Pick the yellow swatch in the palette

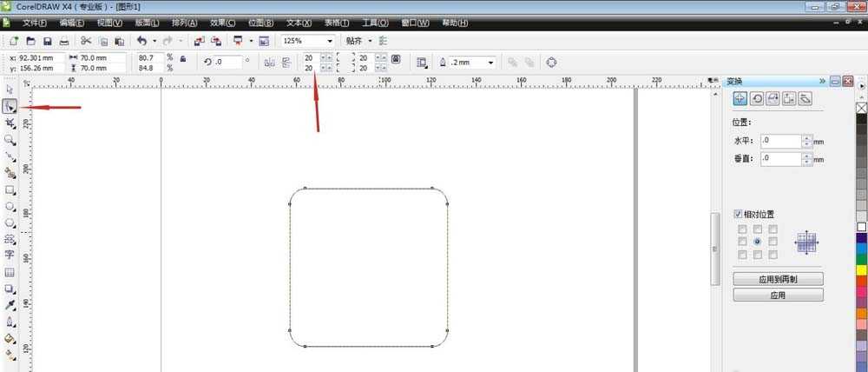[x=861, y=271]
